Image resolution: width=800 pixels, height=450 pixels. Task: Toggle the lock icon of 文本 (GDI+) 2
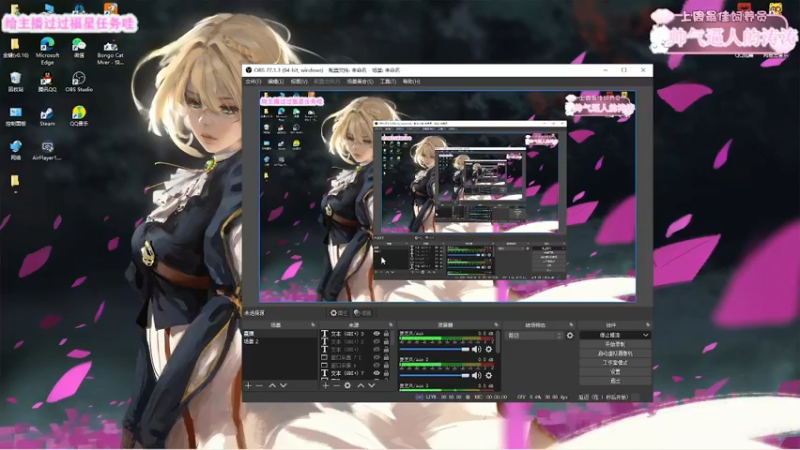(386, 341)
